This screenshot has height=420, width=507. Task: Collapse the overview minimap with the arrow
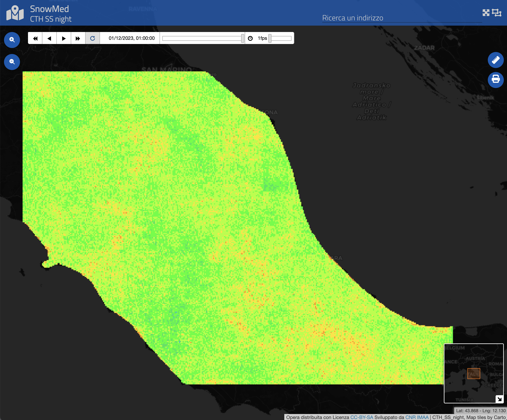coord(499,399)
